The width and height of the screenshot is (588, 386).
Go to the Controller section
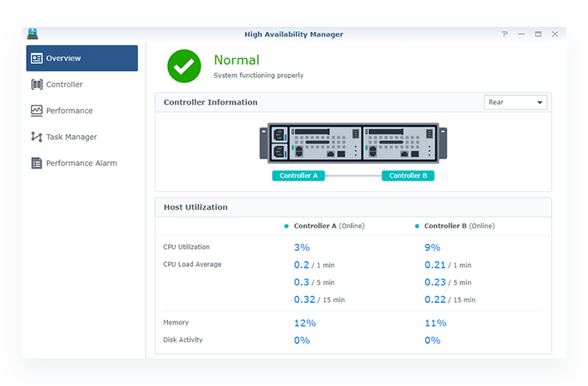pos(65,85)
